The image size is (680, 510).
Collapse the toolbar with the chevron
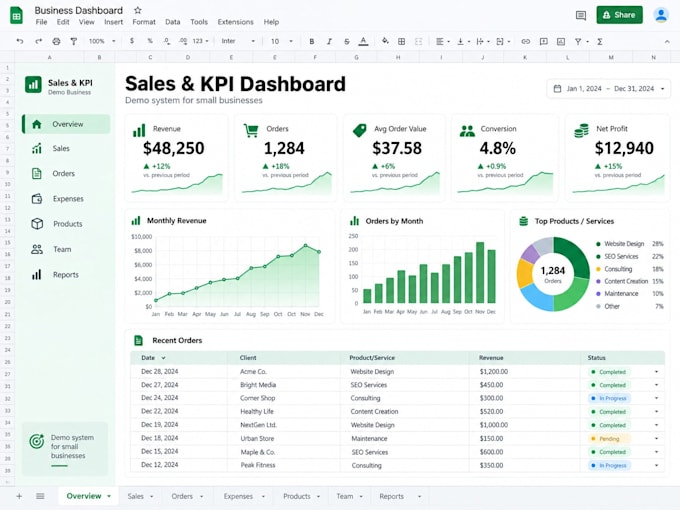(667, 42)
